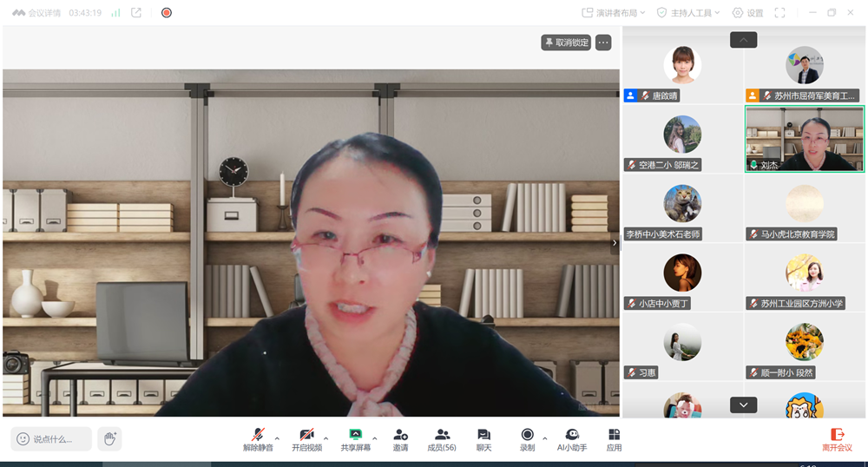
Task: Open the 邀请 invite icon
Action: pyautogui.click(x=400, y=439)
